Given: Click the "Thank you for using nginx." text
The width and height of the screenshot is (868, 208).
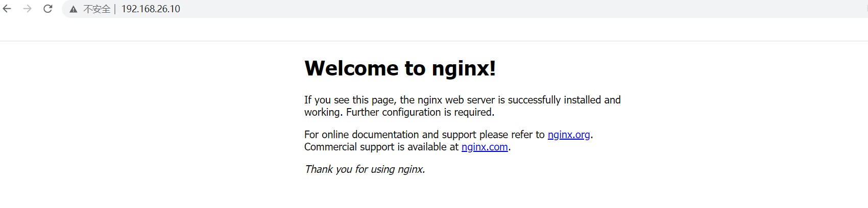Looking at the screenshot, I should tap(365, 169).
